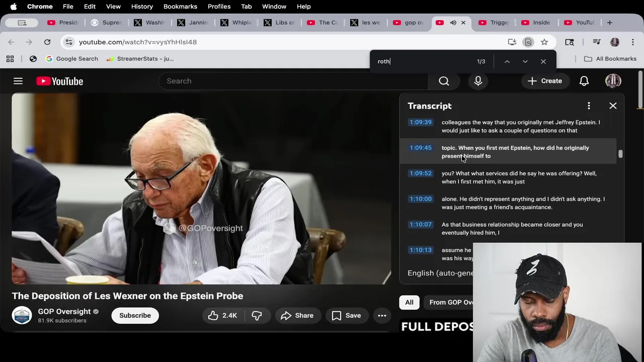Open a new browser tab

(x=610, y=23)
